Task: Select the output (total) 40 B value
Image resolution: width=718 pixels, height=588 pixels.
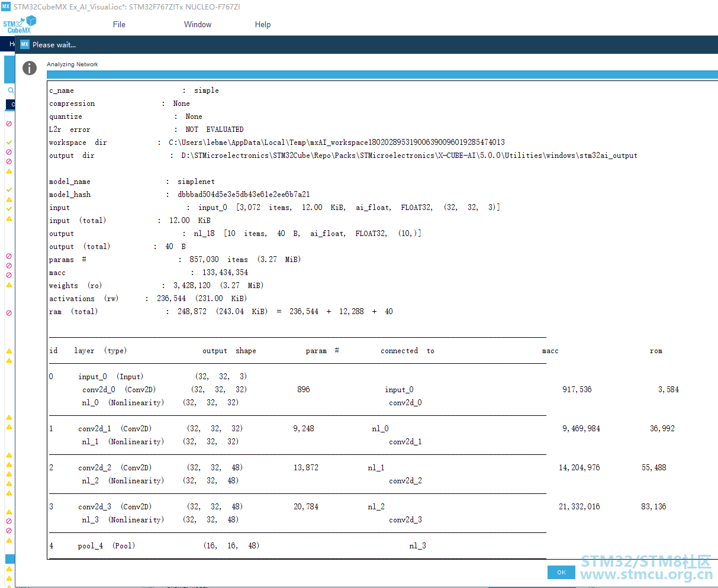Action: 175,247
